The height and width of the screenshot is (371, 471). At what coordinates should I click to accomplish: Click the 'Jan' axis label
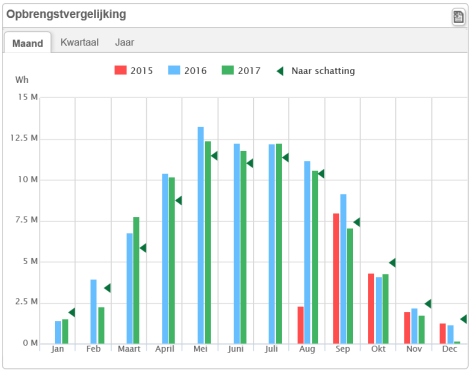click(x=58, y=349)
